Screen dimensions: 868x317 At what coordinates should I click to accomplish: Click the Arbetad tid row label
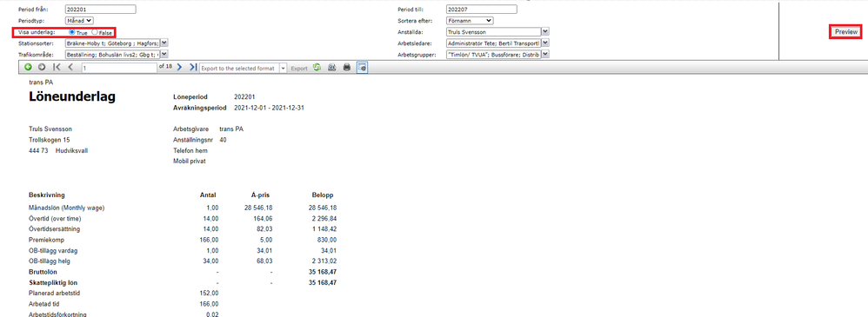click(x=44, y=303)
